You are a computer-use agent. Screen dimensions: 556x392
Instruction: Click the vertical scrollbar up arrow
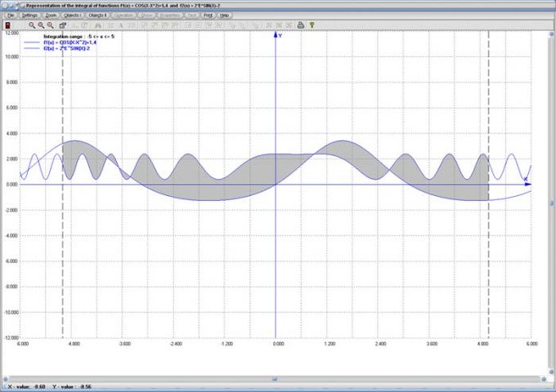pyautogui.click(x=551, y=34)
